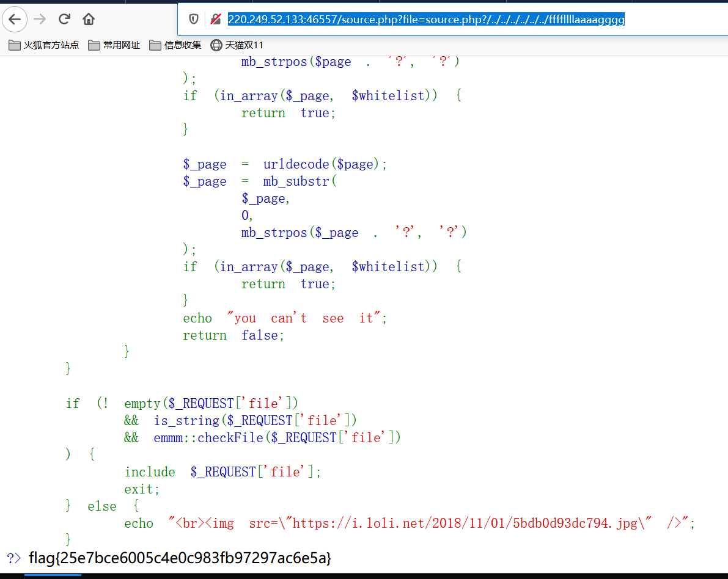Click folder icon beside 常用网址

[x=94, y=45]
